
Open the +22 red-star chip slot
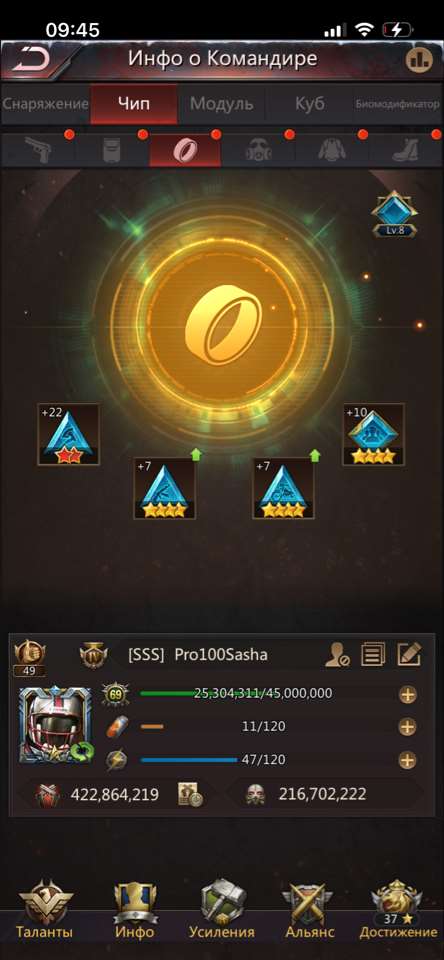tap(68, 435)
